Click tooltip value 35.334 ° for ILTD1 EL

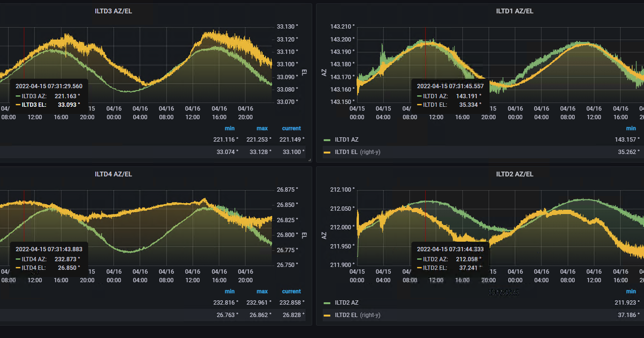[x=471, y=105]
